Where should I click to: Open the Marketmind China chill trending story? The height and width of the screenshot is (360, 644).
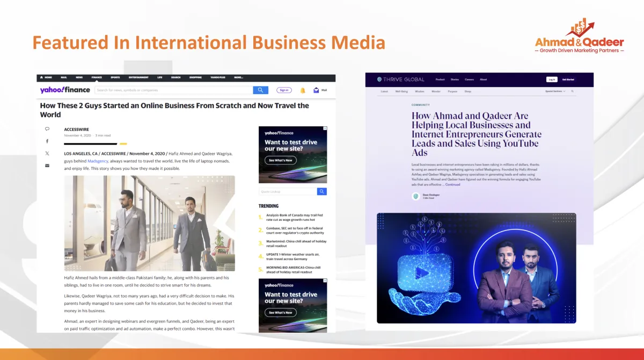(296, 243)
